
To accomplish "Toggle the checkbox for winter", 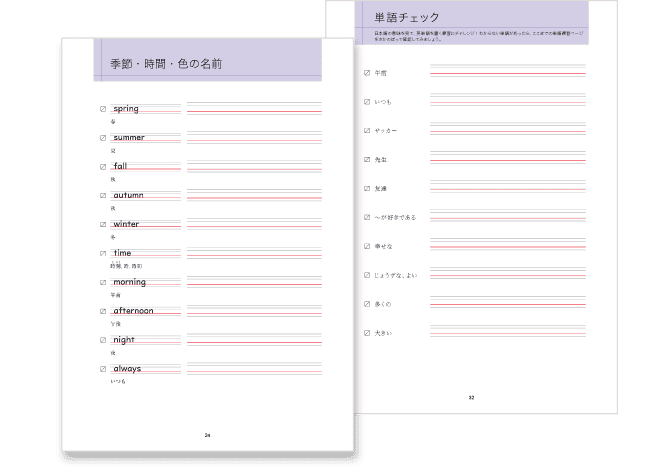I will point(103,224).
